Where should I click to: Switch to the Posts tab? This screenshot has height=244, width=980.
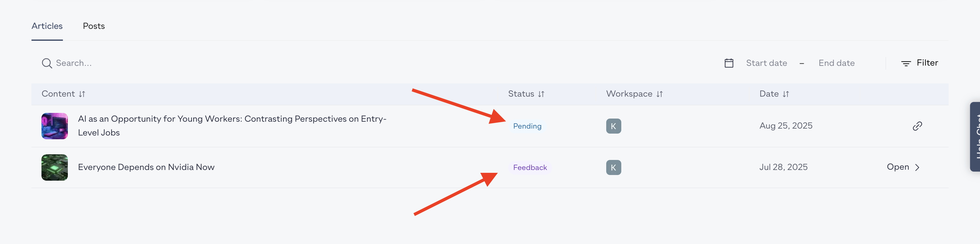(94, 26)
